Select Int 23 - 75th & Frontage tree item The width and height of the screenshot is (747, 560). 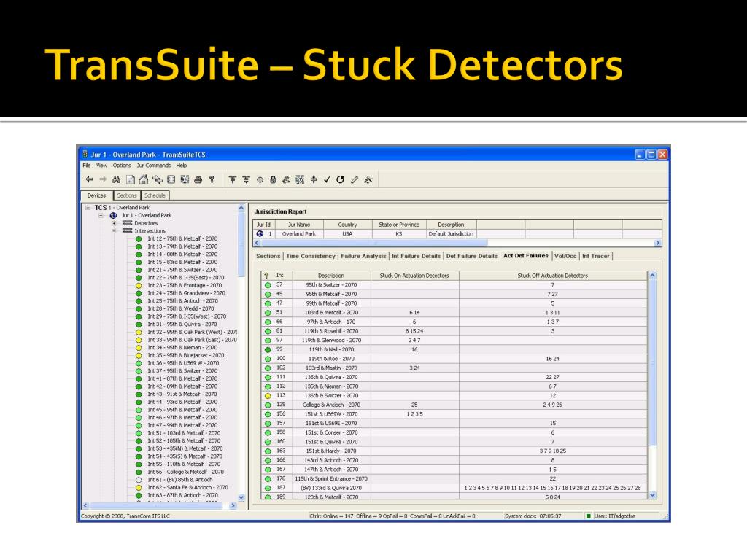[185, 285]
